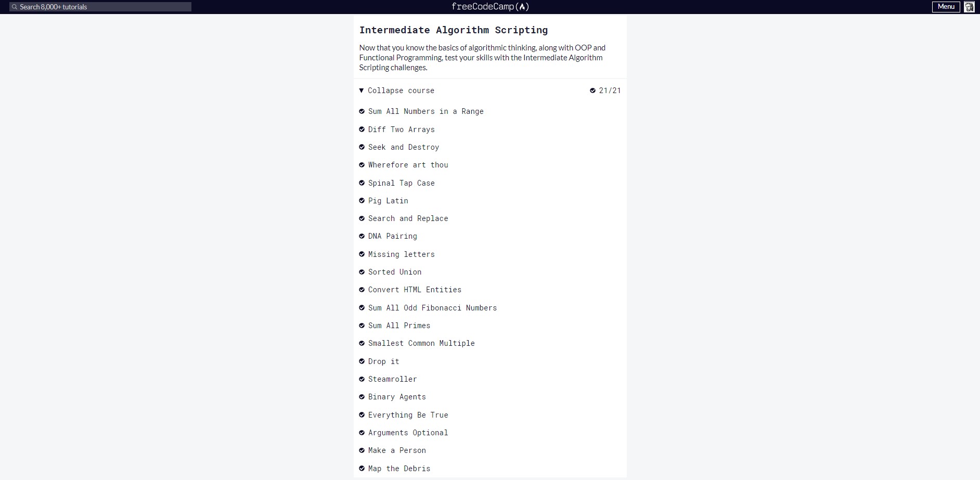This screenshot has height=480, width=980.
Task: Click checkmark icon beside Make a Person
Action: [x=362, y=450]
